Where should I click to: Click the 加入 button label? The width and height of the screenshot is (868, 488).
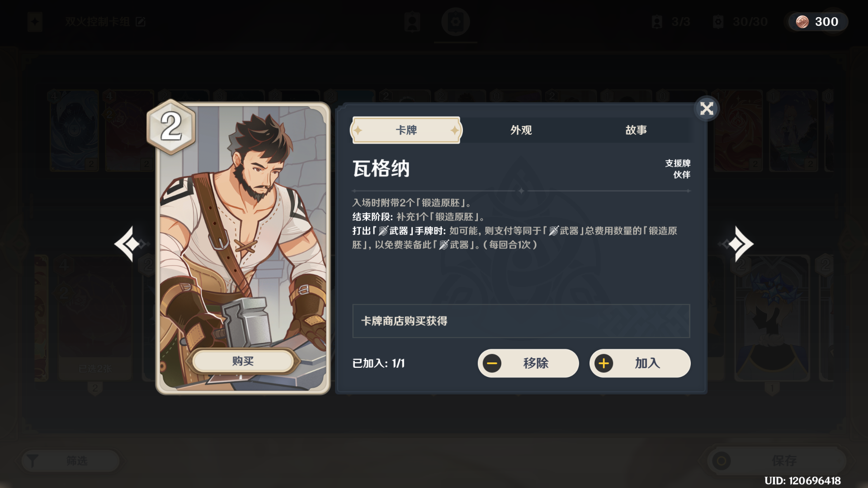[647, 363]
